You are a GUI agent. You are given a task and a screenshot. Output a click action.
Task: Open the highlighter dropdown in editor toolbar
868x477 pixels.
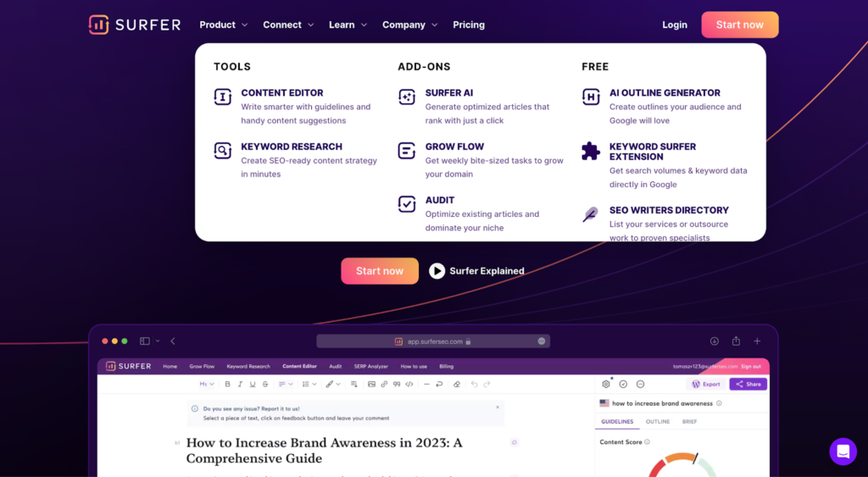point(333,384)
